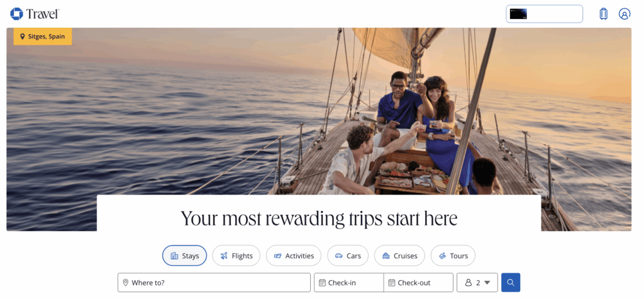Click the calendar icon beside Check-out
Screen dimensions: 644x301
pos(392,283)
